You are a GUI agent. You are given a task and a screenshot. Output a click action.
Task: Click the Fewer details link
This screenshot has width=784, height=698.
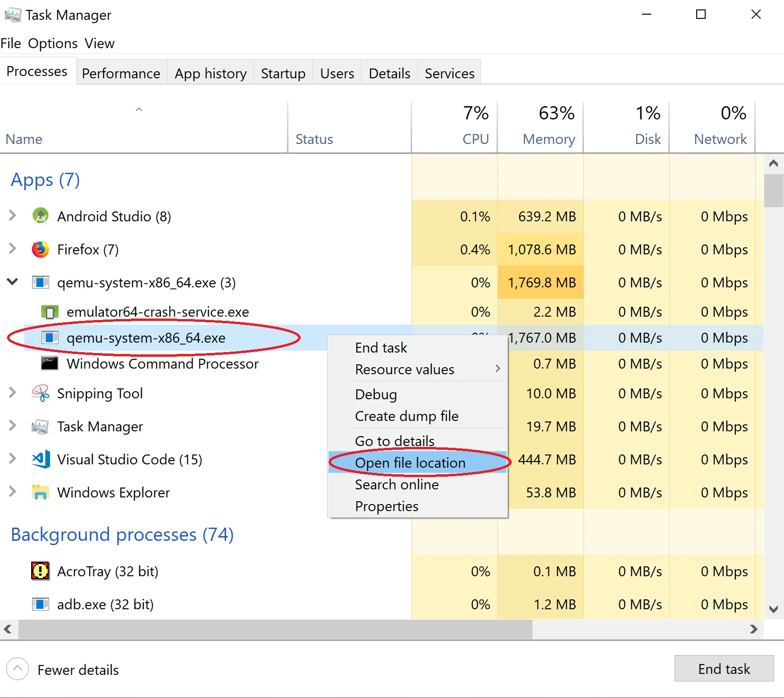tap(78, 670)
